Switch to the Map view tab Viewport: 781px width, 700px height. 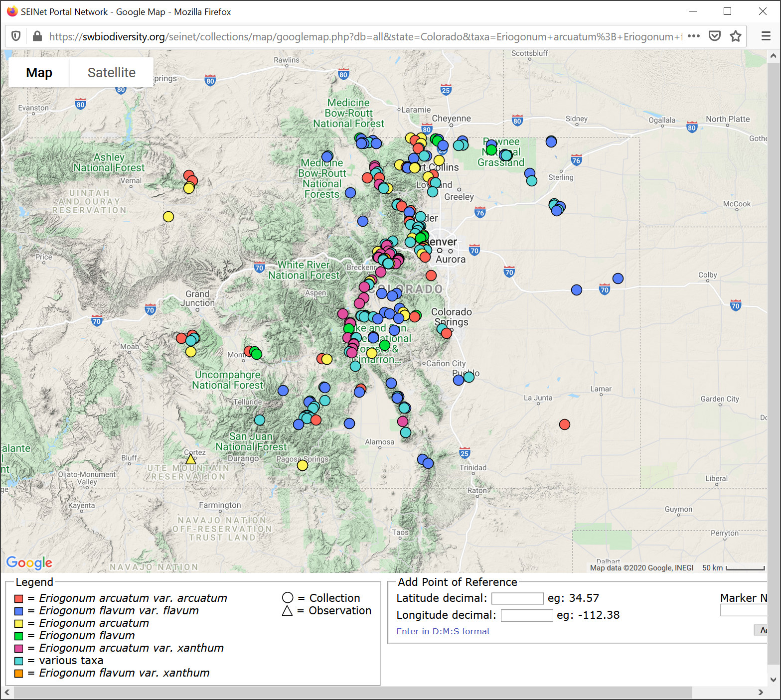click(39, 73)
